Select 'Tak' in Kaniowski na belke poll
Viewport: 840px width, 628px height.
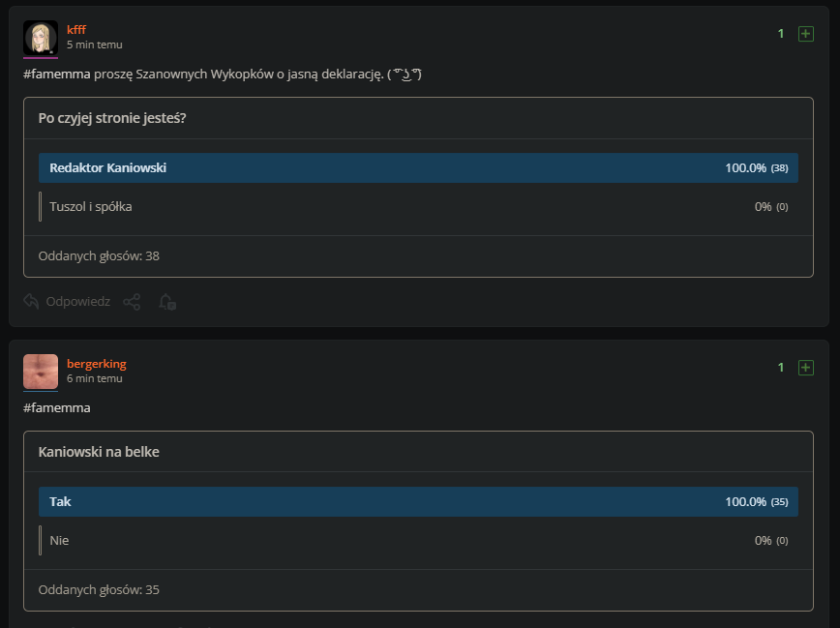[418, 502]
